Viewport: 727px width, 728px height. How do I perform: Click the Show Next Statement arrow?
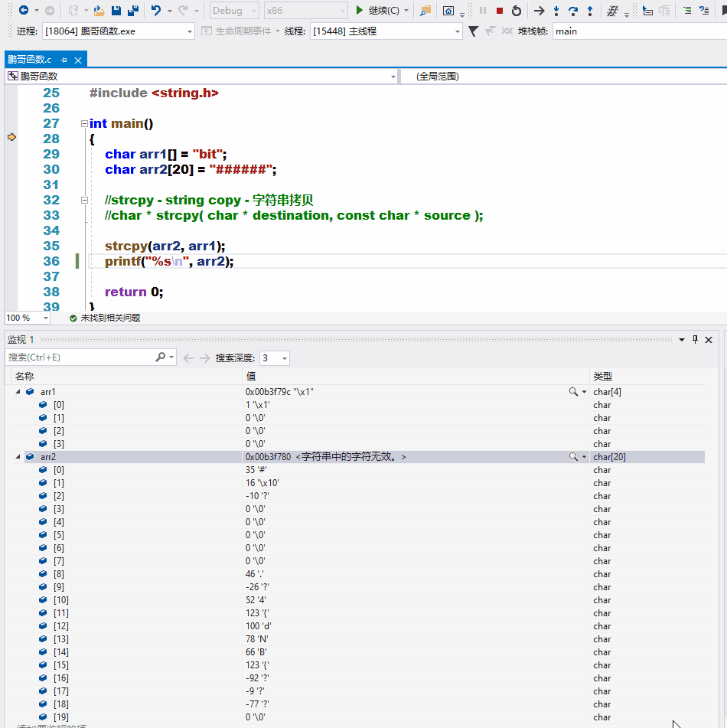pos(539,10)
